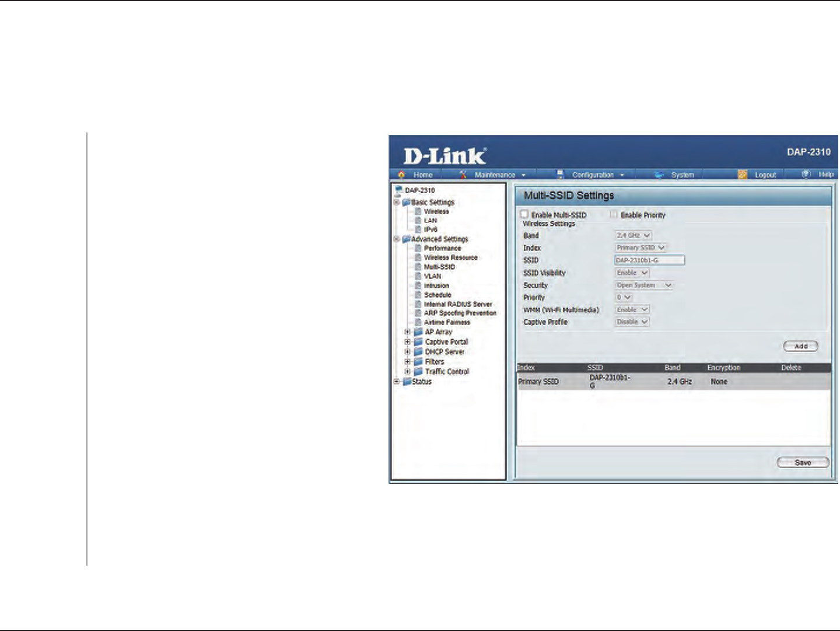Image resolution: width=840 pixels, height=631 pixels.
Task: Click the Logout menu item
Action: [765, 175]
